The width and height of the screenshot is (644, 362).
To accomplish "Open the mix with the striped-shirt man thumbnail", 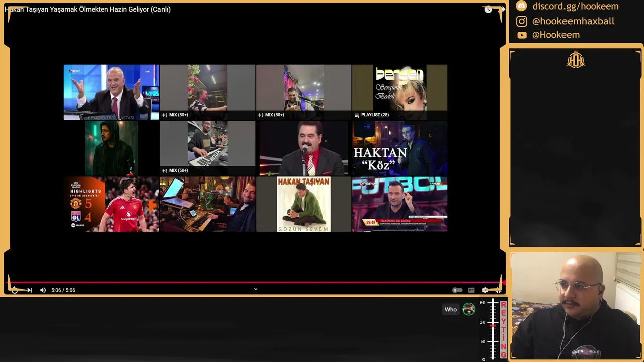I will [x=207, y=92].
